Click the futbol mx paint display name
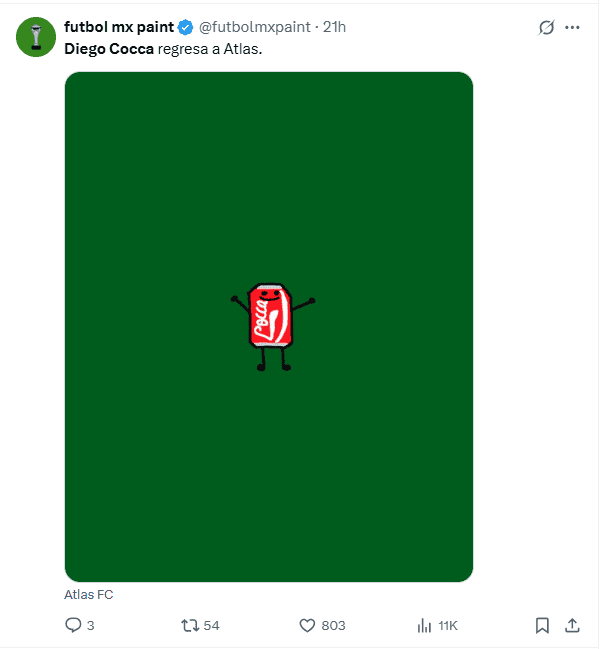This screenshot has width=608, height=649. coord(118,27)
